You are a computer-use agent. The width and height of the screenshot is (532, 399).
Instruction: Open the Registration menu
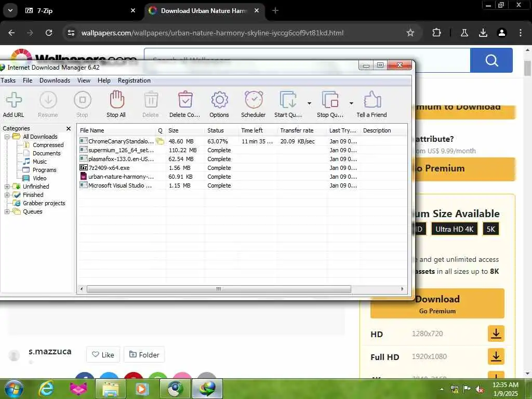134,81
